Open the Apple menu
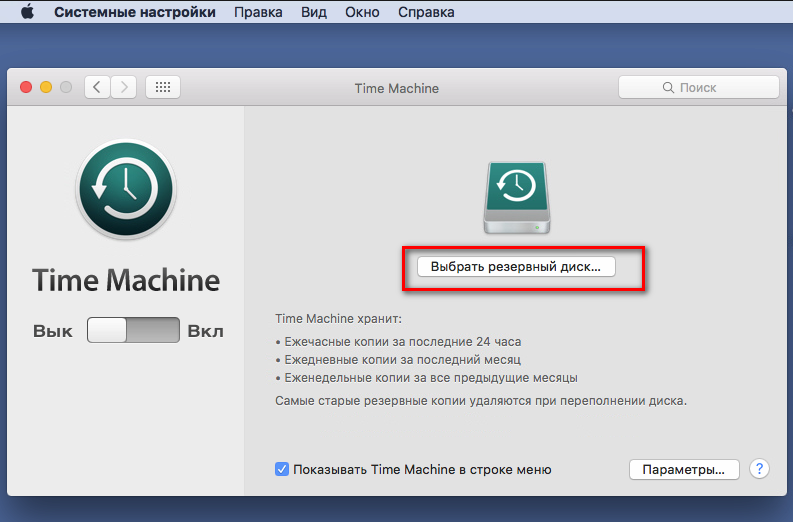The width and height of the screenshot is (793, 522). point(27,13)
